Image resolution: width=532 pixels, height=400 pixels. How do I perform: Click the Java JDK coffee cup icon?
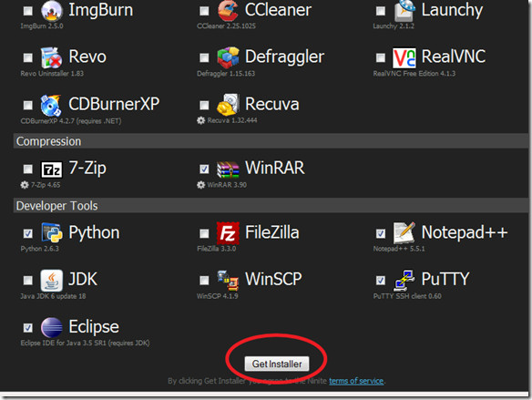52,281
